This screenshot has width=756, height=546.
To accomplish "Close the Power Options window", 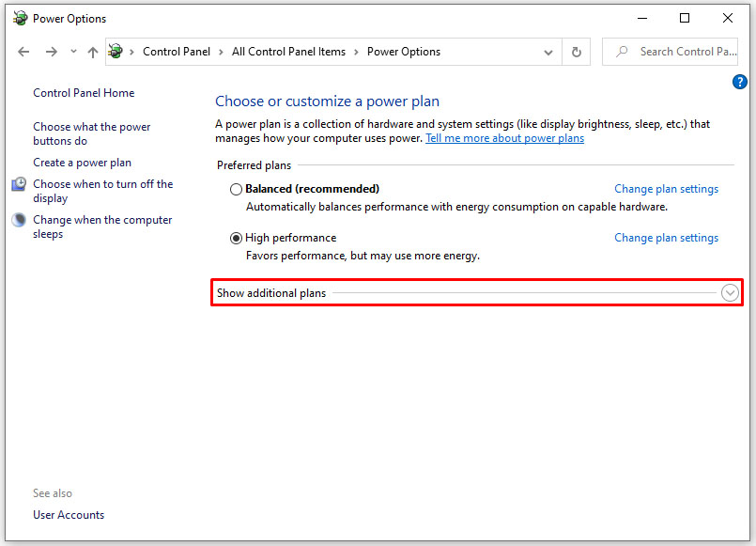I will (728, 19).
